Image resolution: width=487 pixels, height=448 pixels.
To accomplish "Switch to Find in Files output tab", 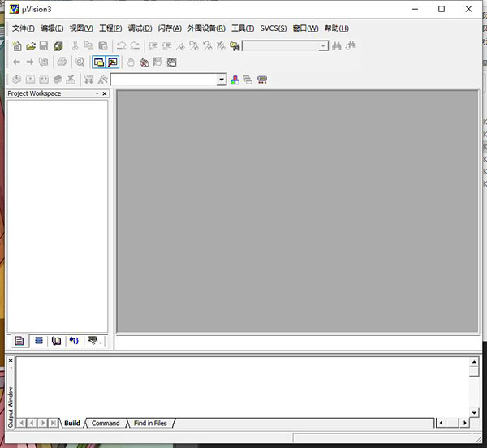I will pos(150,423).
